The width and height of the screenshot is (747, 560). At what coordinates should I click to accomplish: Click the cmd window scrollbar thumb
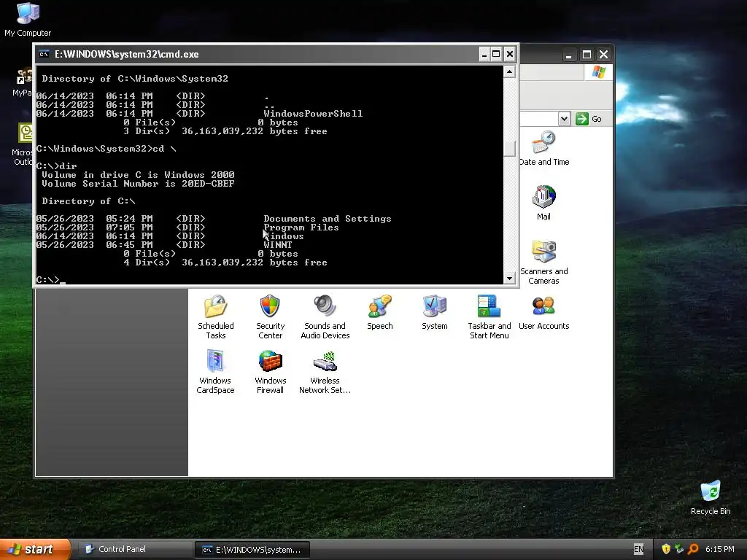[509, 149]
